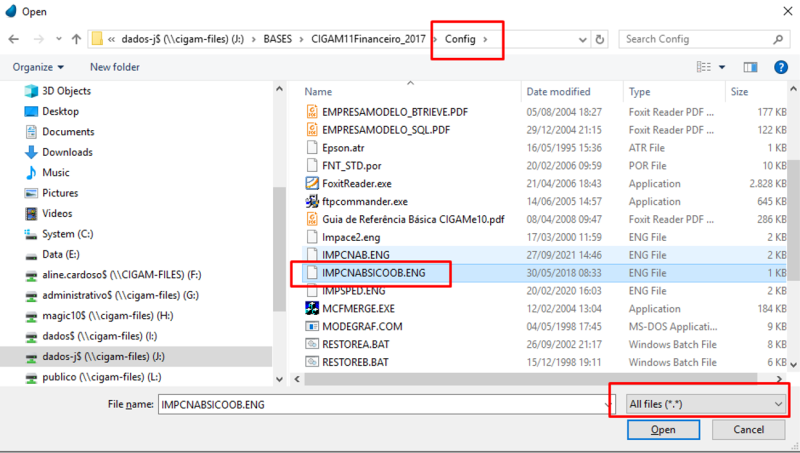This screenshot has height=453, width=800.
Task: Open aline.cardoso$ network drive (F:)
Action: click(121, 274)
